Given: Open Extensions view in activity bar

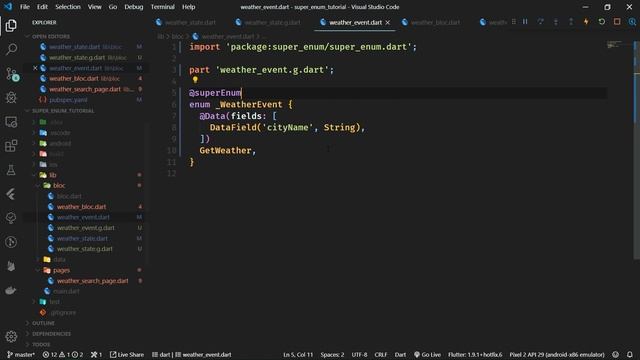Looking at the screenshot, I should 11,146.
